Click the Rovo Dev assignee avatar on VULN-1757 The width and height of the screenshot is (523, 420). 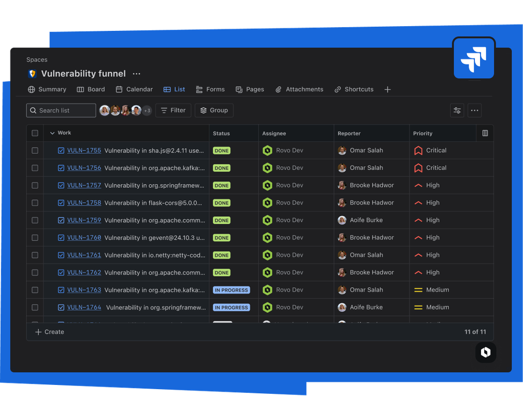coord(267,185)
